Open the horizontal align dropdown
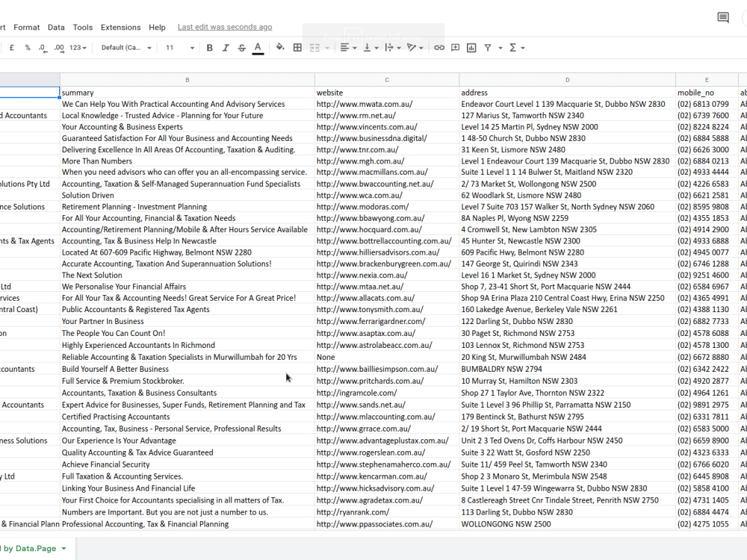This screenshot has height=560, width=747. pos(348,48)
